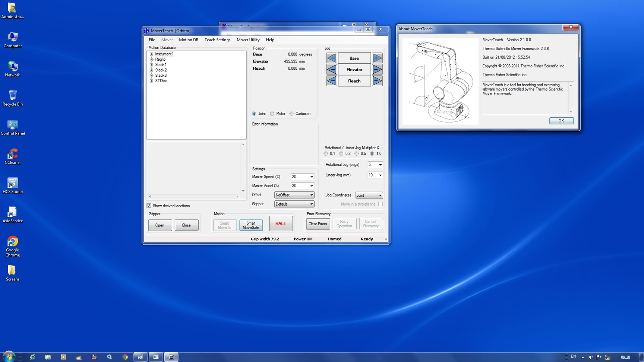The height and width of the screenshot is (362, 644).
Task: Click OK in About MoverTeach dialog
Action: (x=561, y=121)
